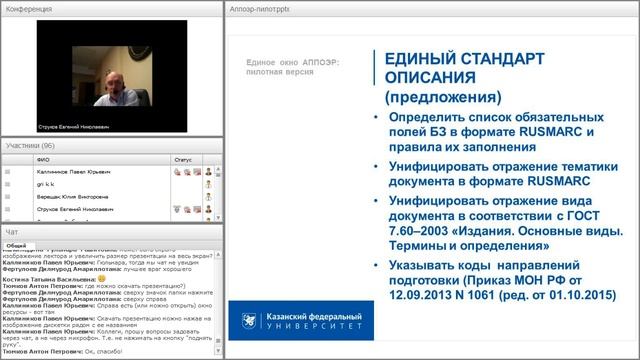Click bullet 'Определить список обязательных полей'
This screenshot has width=640, height=360.
pos(496,132)
